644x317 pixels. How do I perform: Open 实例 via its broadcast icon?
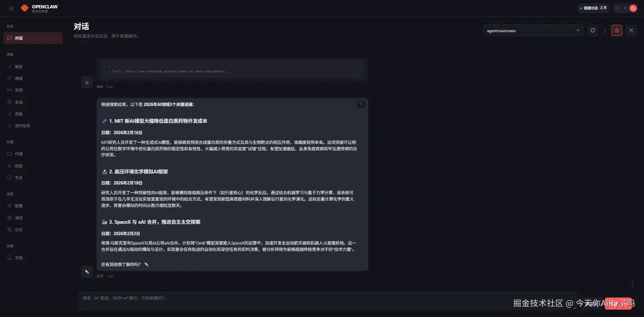coord(9,90)
